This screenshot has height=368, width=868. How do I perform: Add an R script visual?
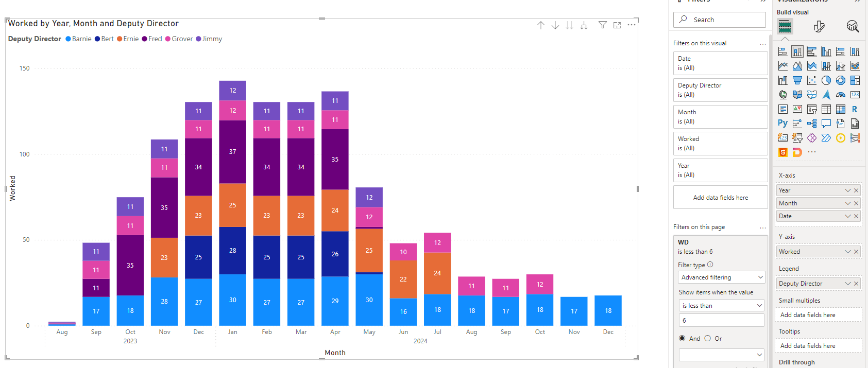tap(855, 109)
